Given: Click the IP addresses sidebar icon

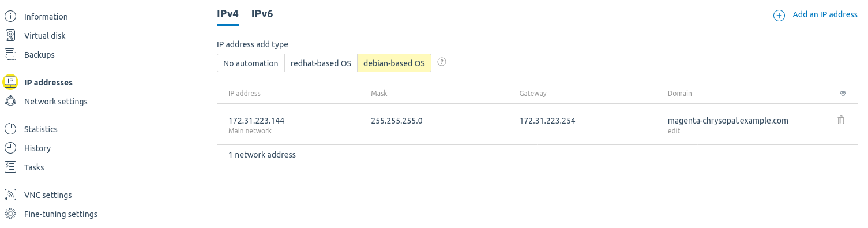Looking at the screenshot, I should coord(10,83).
